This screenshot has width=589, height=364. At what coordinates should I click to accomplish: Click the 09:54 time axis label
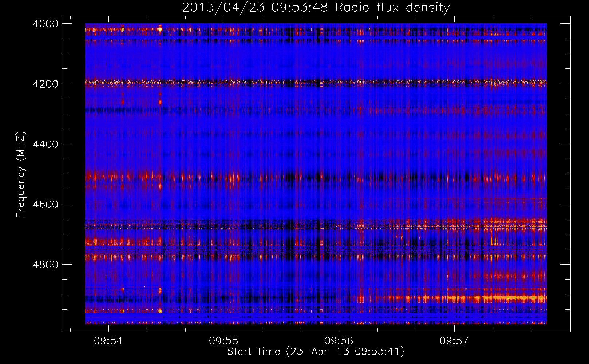coord(108,341)
